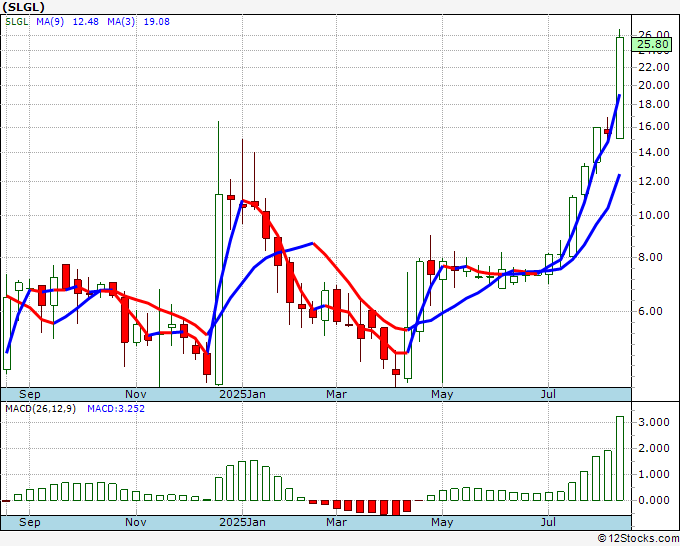This screenshot has width=680, height=546.
Task: Select Jul on the MACD panel date axis
Action: click(x=549, y=522)
